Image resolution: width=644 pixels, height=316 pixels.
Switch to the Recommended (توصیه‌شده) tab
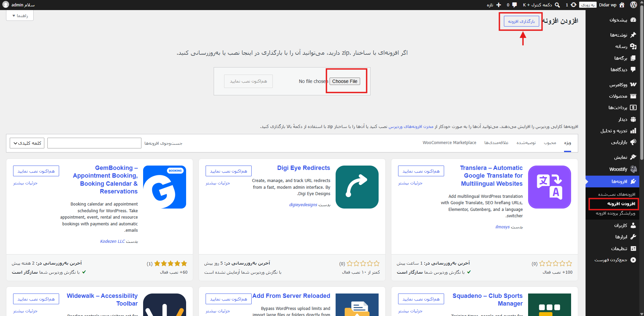click(526, 143)
